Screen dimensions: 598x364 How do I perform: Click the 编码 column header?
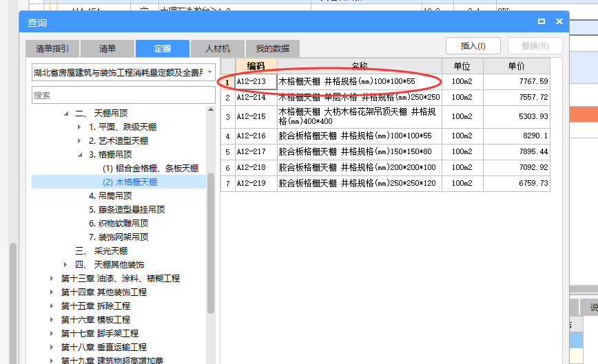(256, 66)
